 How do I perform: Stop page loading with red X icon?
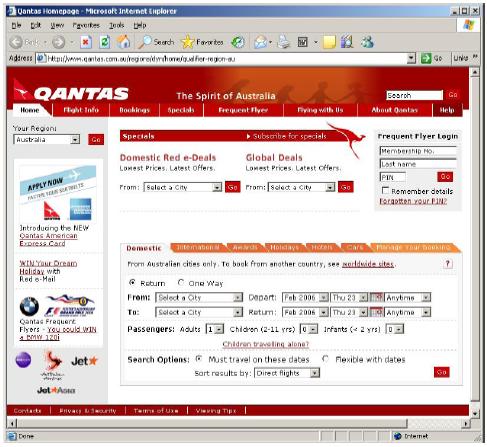click(x=86, y=42)
